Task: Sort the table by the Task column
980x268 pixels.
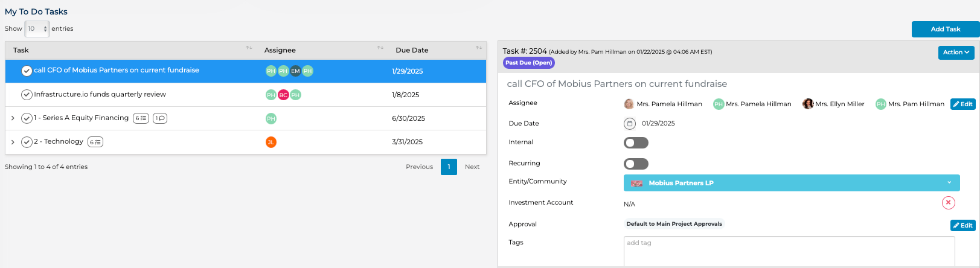Action: (249, 48)
